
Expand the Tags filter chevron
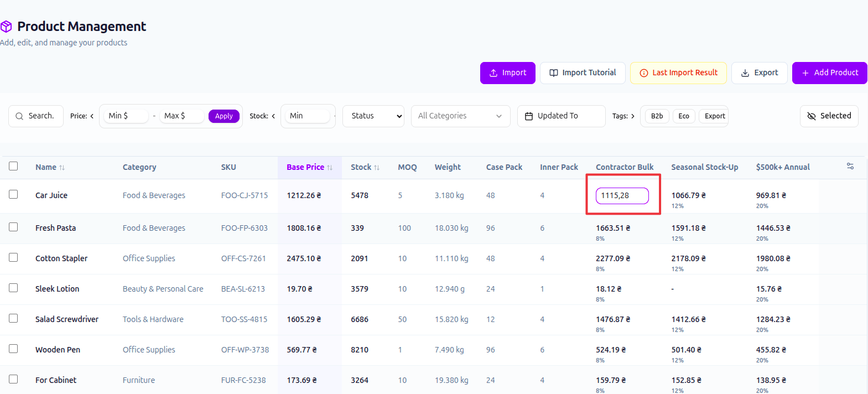[633, 116]
